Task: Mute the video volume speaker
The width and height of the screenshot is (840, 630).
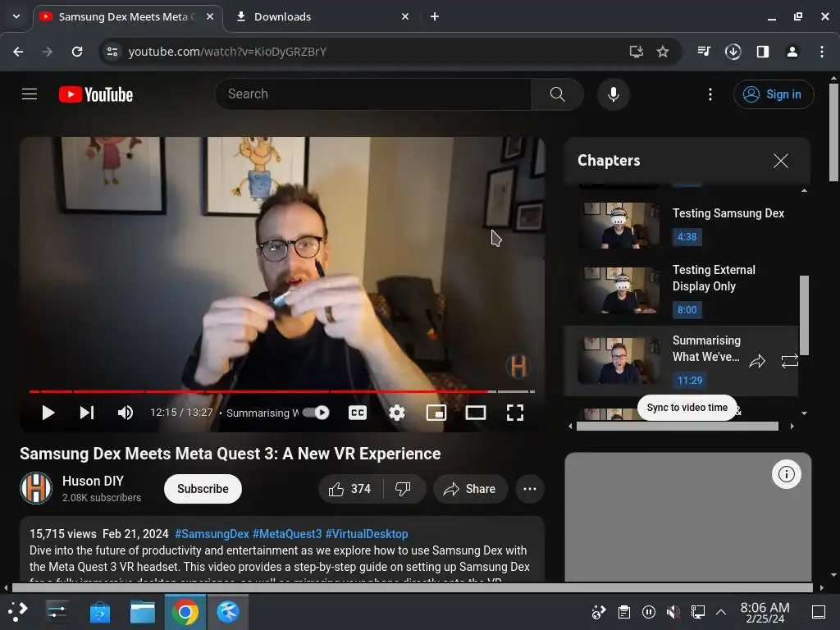Action: [x=126, y=413]
